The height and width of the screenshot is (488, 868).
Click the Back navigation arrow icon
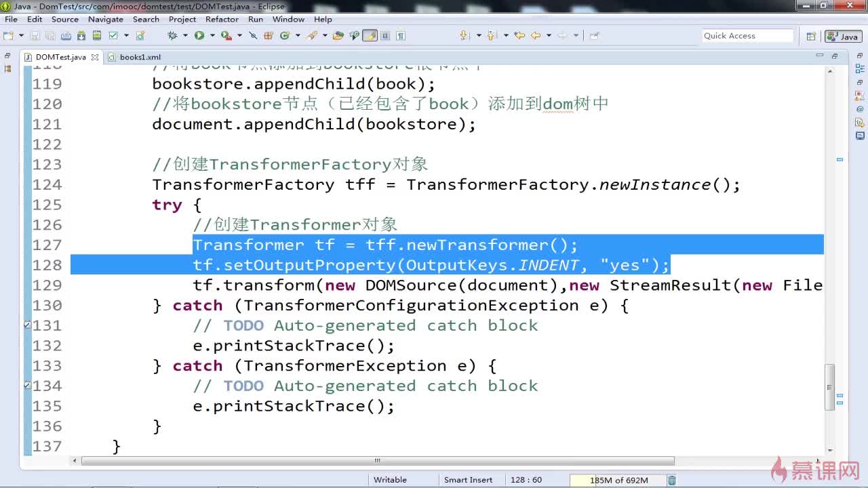(x=536, y=35)
